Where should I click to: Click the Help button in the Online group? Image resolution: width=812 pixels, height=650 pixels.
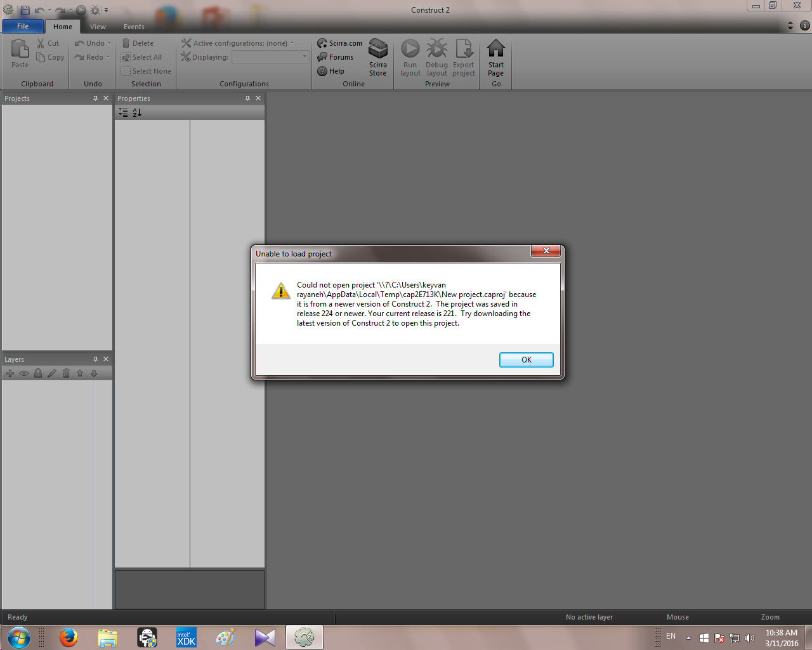(x=331, y=71)
